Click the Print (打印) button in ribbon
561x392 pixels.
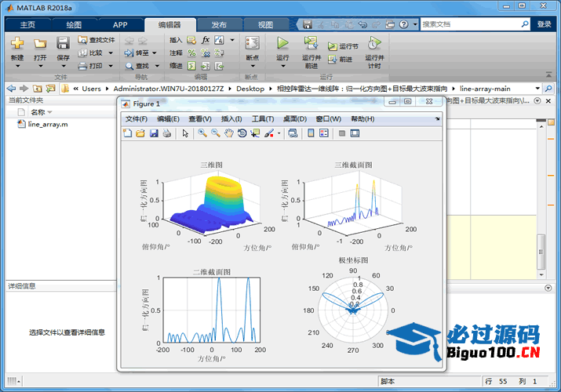pyautogui.click(x=90, y=66)
